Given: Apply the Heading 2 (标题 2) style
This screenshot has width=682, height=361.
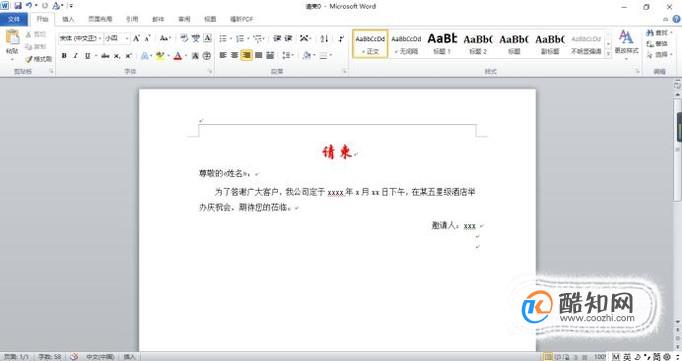Looking at the screenshot, I should click(478, 44).
